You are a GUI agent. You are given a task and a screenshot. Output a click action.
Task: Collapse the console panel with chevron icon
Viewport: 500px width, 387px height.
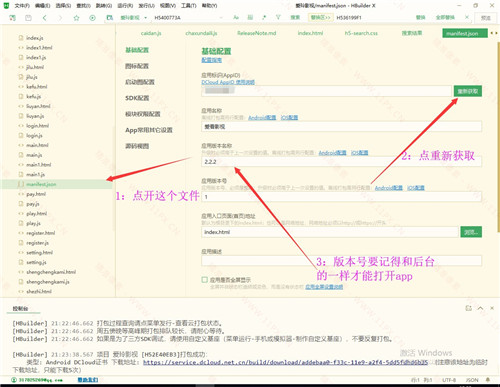480,308
